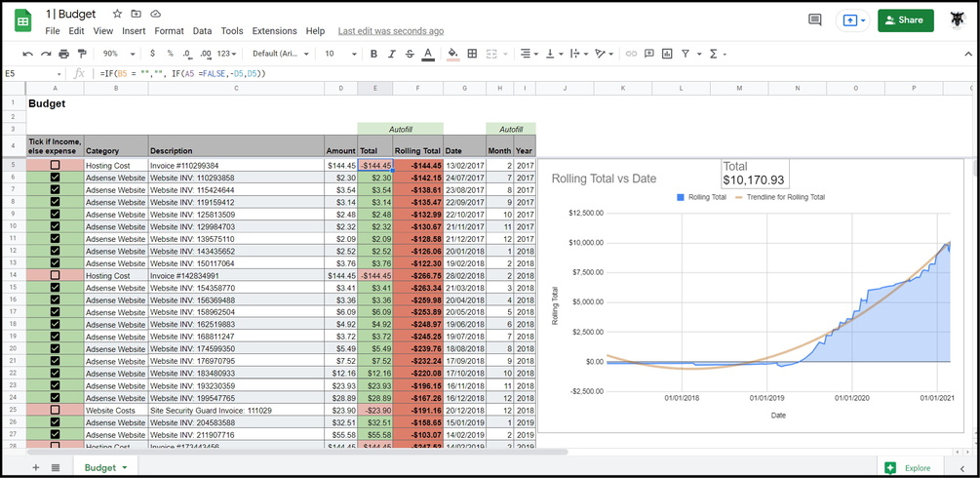980x478 pixels.
Task: Click the undo arrow icon
Action: pyautogui.click(x=27, y=54)
